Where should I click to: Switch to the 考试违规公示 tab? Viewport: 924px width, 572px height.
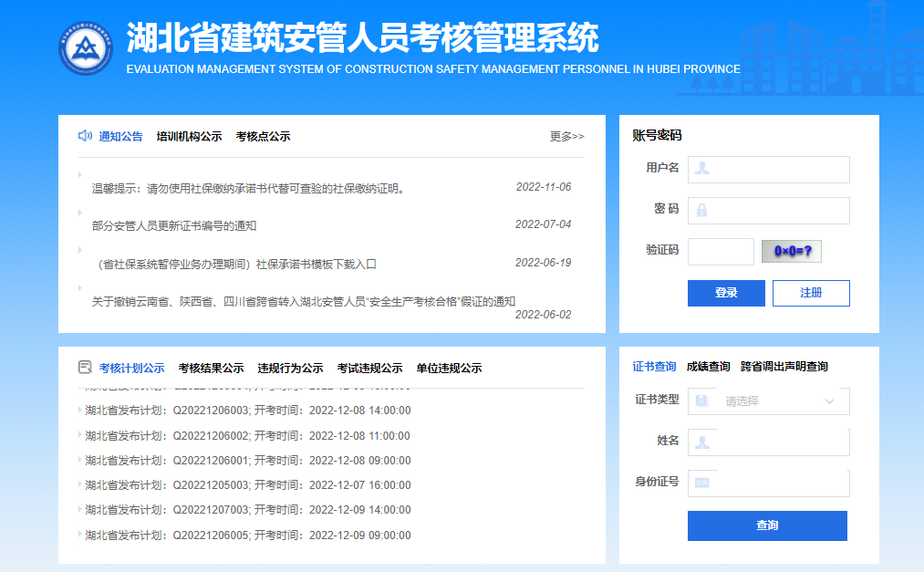[x=369, y=369]
